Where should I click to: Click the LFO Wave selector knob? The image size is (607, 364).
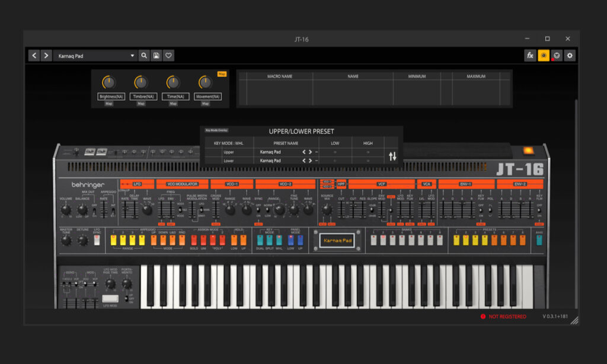pos(147,210)
